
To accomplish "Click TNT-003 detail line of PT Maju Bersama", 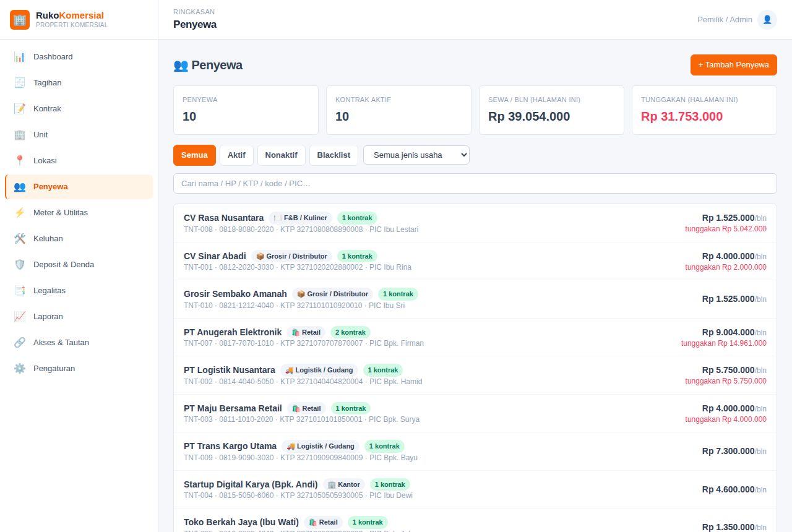I will pos(301,419).
